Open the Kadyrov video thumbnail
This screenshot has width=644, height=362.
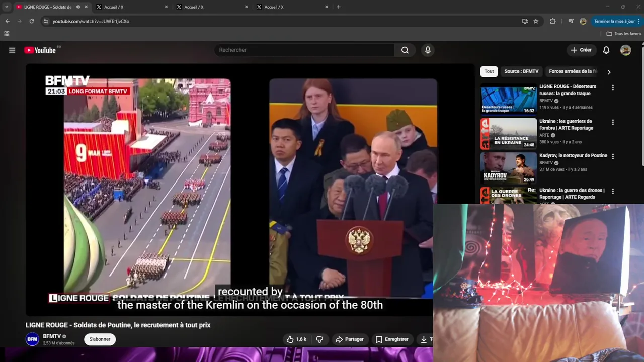click(x=509, y=168)
